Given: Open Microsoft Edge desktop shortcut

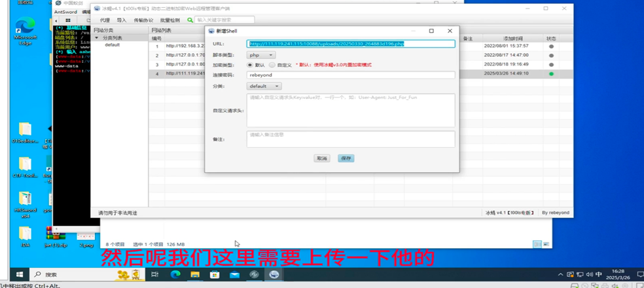Looking at the screenshot, I should [x=26, y=31].
